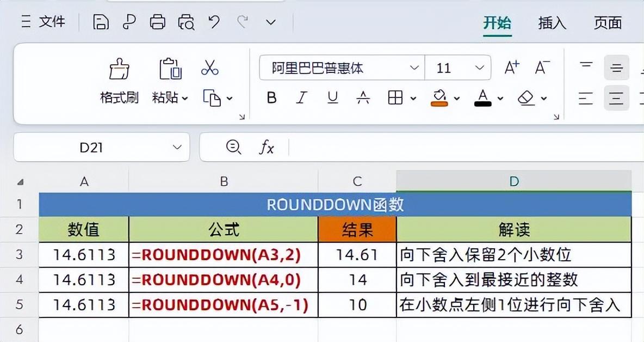This screenshot has height=342, width=644.
Task: Click the orange 结果 header cell
Action: [357, 229]
